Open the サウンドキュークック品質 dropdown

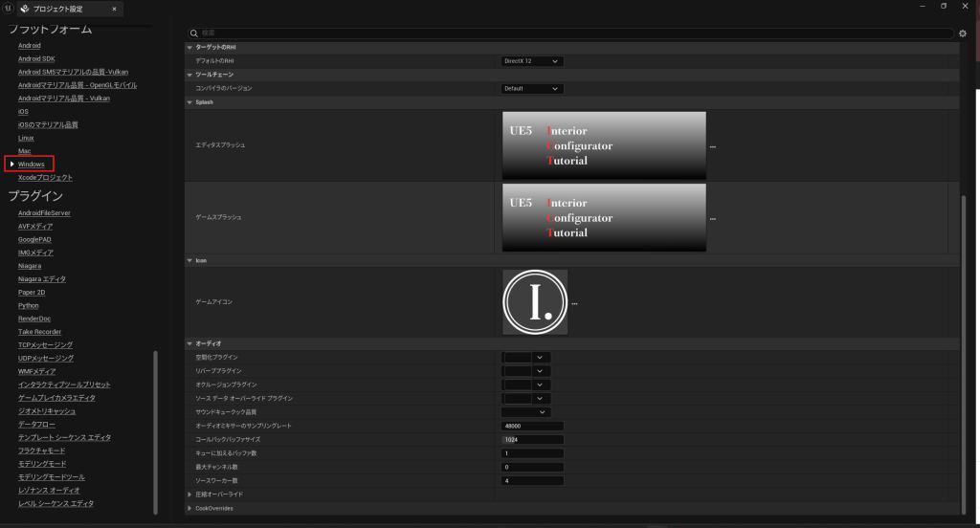(526, 412)
